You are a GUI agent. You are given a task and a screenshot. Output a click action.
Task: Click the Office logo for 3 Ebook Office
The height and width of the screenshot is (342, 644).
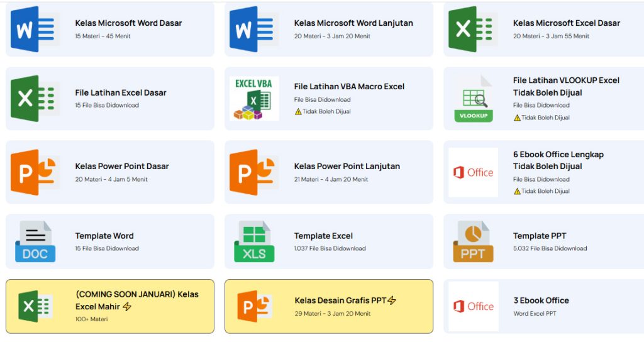pyautogui.click(x=473, y=306)
